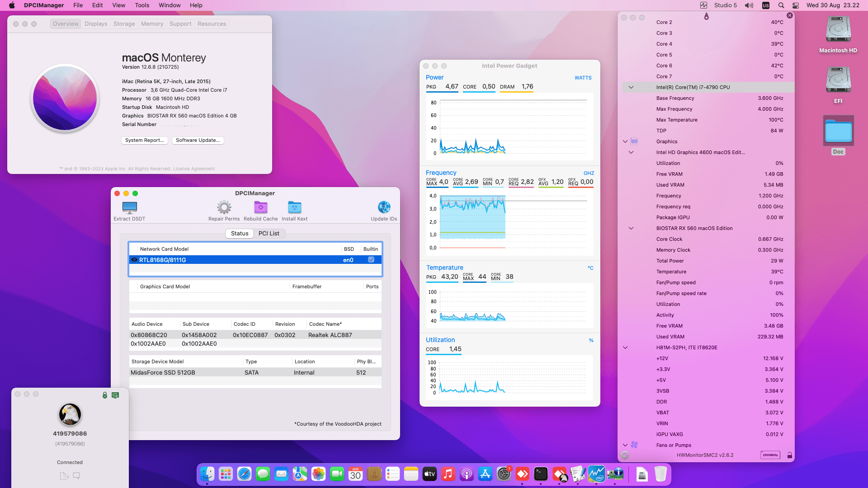Switch to the Memory tab in About This Mac
The width and height of the screenshot is (868, 488).
152,24
